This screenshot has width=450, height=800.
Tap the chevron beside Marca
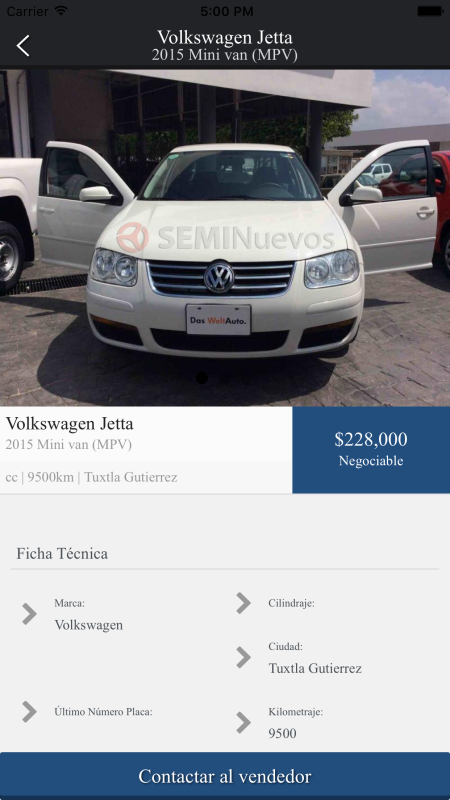(30, 614)
